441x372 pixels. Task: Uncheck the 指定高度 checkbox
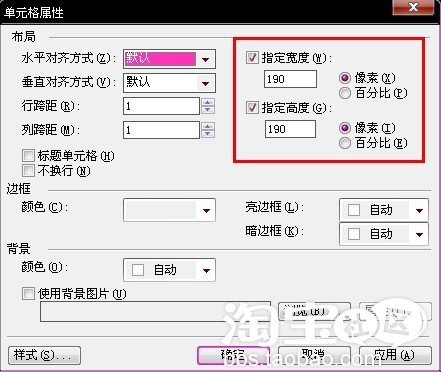pyautogui.click(x=252, y=108)
